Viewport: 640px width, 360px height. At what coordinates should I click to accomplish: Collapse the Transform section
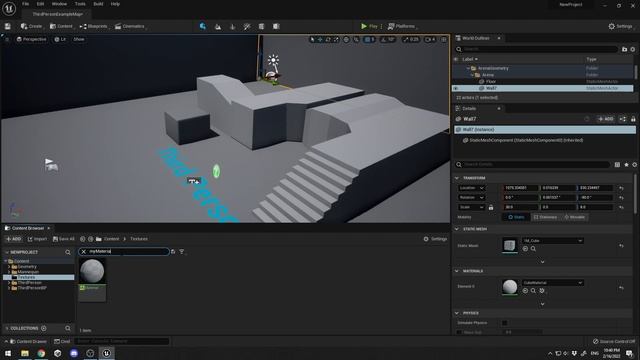pyautogui.click(x=457, y=178)
